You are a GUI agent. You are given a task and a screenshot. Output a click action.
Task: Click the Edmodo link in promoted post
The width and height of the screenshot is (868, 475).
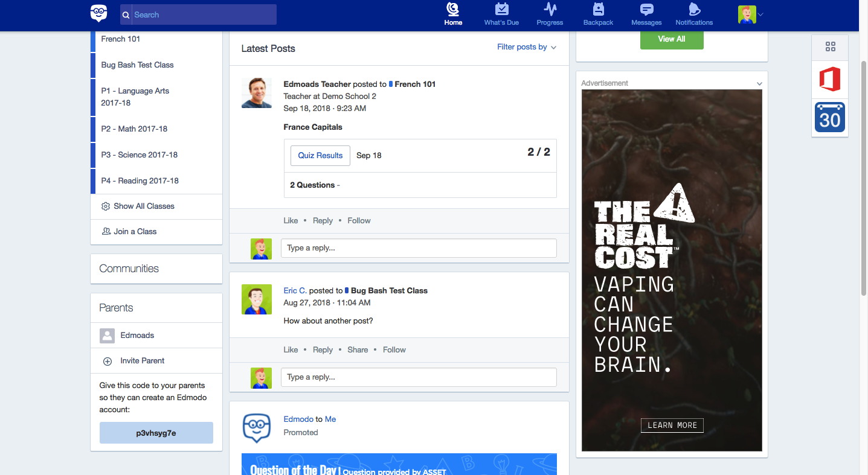(298, 419)
